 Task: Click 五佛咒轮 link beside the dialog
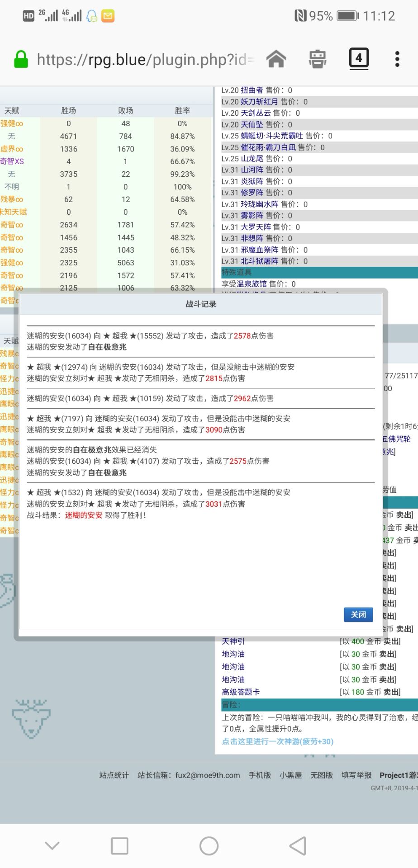397,439
